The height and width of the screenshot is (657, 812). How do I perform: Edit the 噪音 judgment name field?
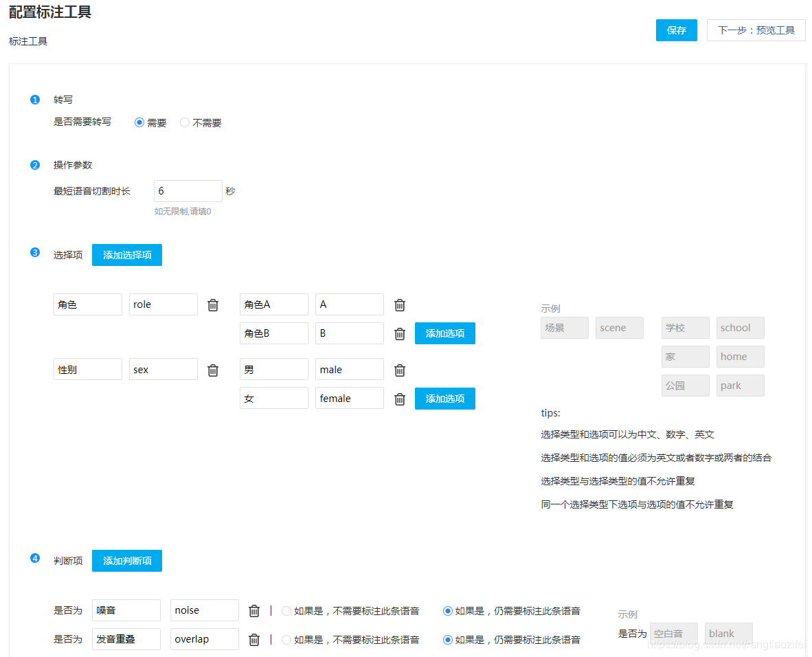(x=126, y=610)
